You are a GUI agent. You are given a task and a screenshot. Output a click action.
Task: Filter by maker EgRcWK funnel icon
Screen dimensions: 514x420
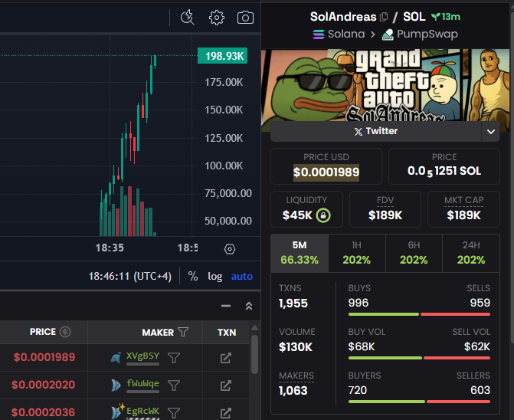click(174, 413)
